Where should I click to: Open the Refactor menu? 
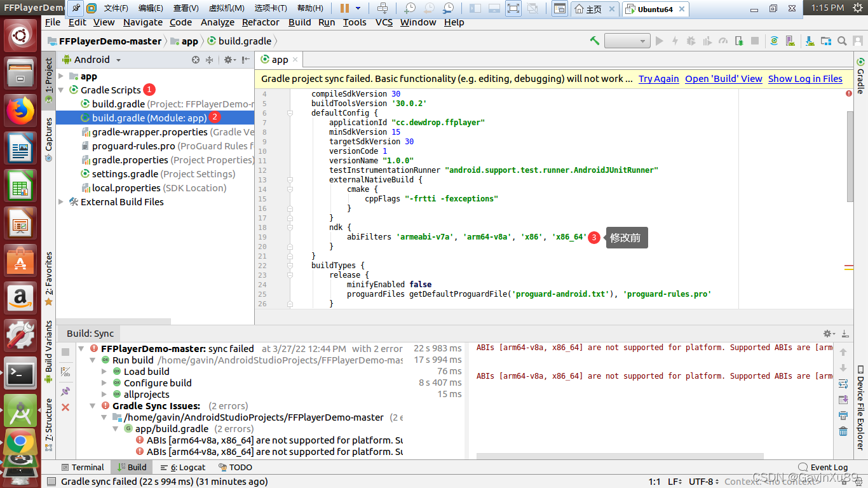(261, 22)
